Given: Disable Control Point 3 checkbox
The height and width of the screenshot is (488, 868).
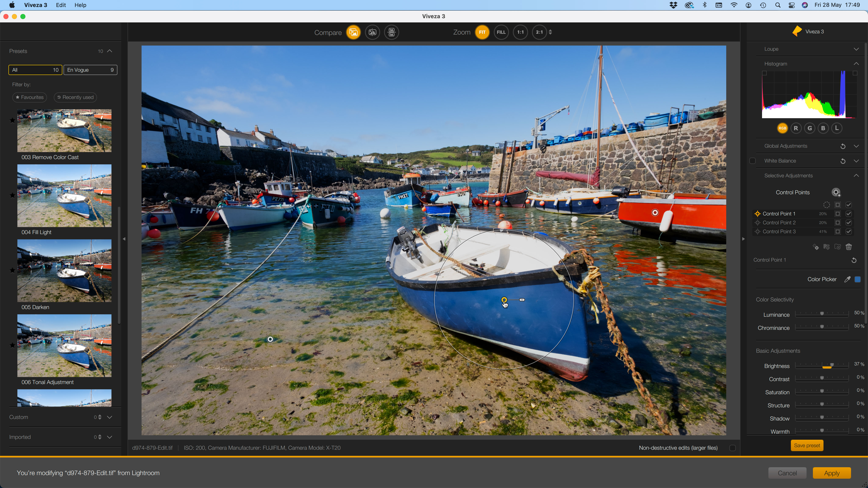Looking at the screenshot, I should [x=849, y=232].
